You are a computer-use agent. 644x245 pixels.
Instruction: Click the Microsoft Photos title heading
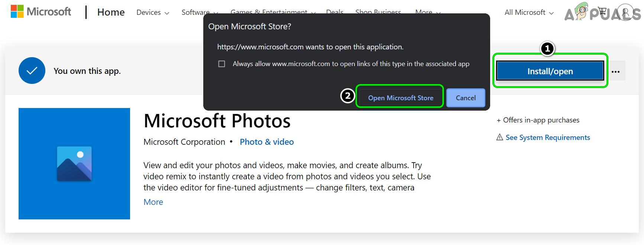pos(217,121)
